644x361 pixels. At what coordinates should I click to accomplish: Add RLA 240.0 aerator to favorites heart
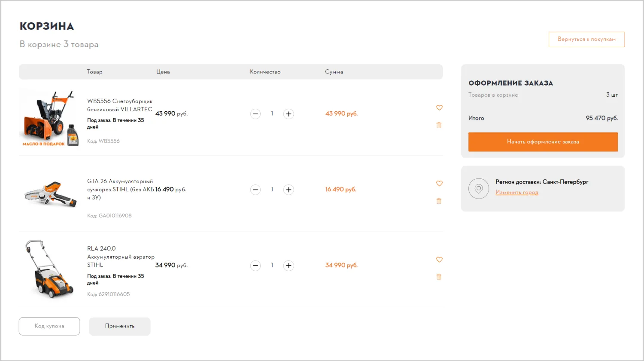439,259
